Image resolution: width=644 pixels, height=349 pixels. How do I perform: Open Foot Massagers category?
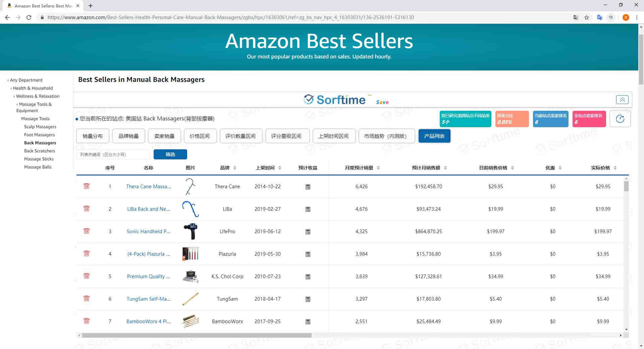39,135
